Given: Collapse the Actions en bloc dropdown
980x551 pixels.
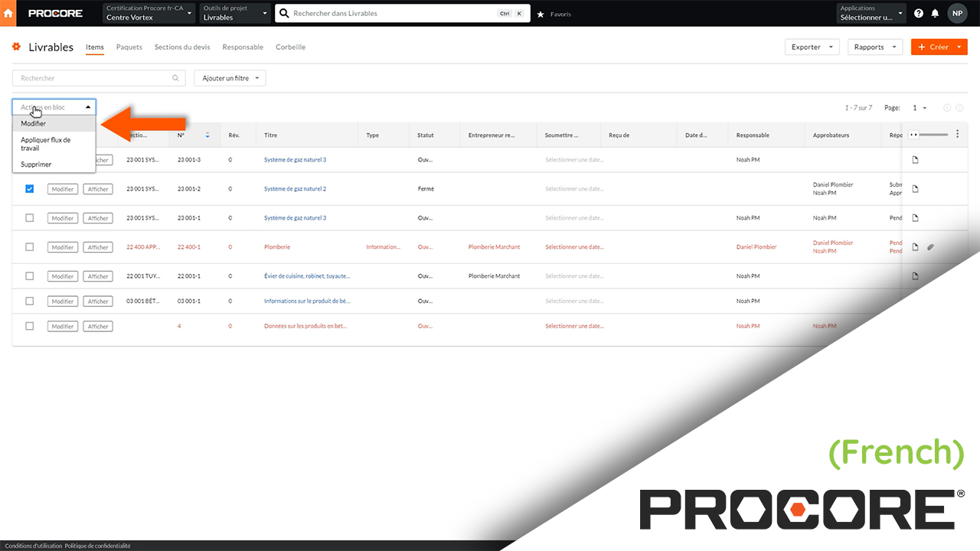Looking at the screenshot, I should (x=54, y=107).
